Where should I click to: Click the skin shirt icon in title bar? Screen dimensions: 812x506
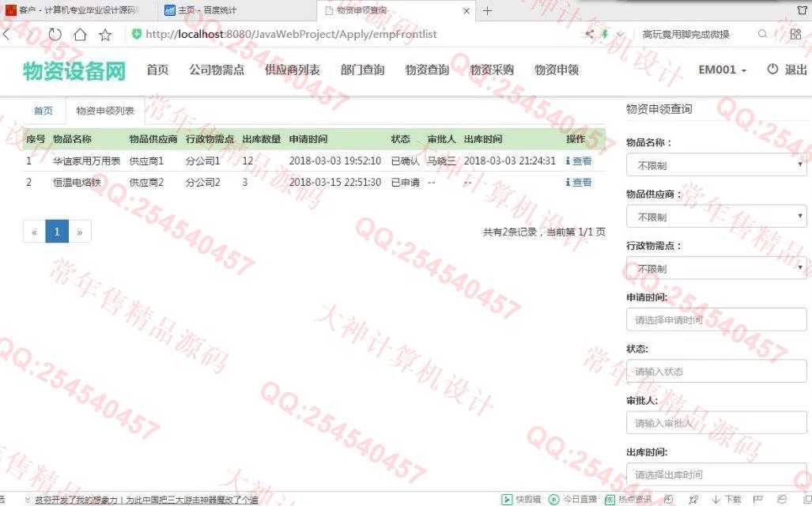click(802, 9)
